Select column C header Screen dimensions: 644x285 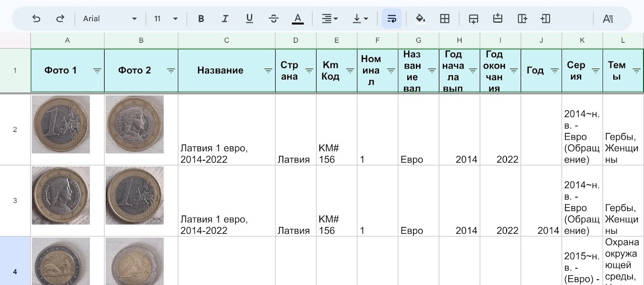click(226, 40)
